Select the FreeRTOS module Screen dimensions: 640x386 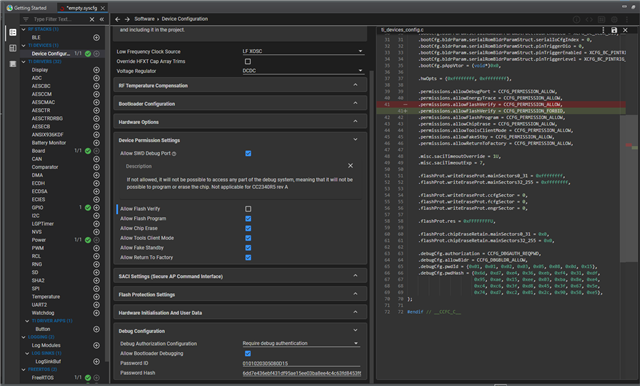[x=42, y=378]
